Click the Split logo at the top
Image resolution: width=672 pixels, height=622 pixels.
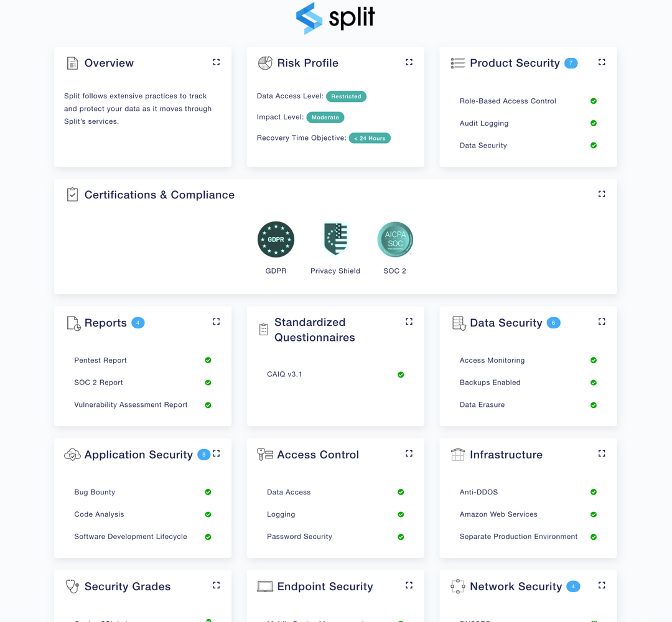(x=335, y=18)
